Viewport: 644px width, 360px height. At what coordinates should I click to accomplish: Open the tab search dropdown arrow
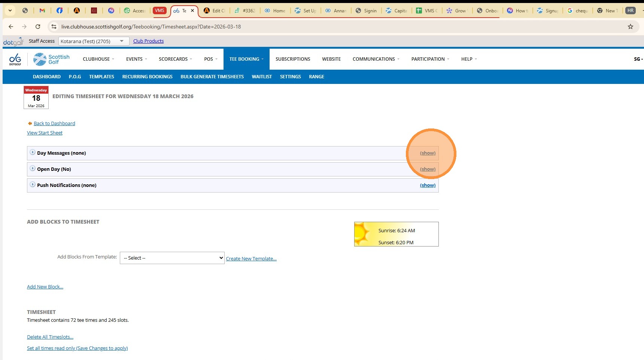(10, 10)
